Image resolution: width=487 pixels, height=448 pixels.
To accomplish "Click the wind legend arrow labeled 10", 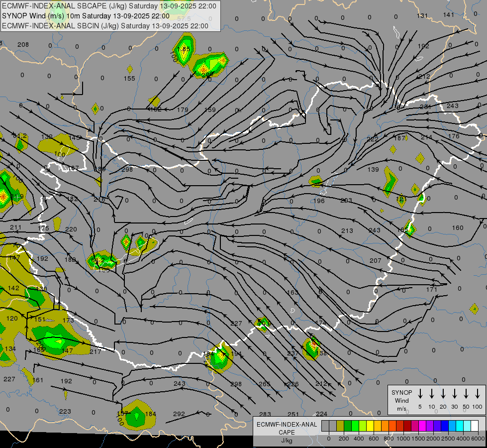I will pyautogui.click(x=431, y=394).
